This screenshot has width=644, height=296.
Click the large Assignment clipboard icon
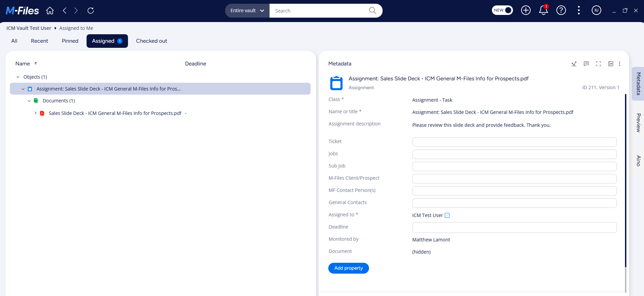[336, 83]
